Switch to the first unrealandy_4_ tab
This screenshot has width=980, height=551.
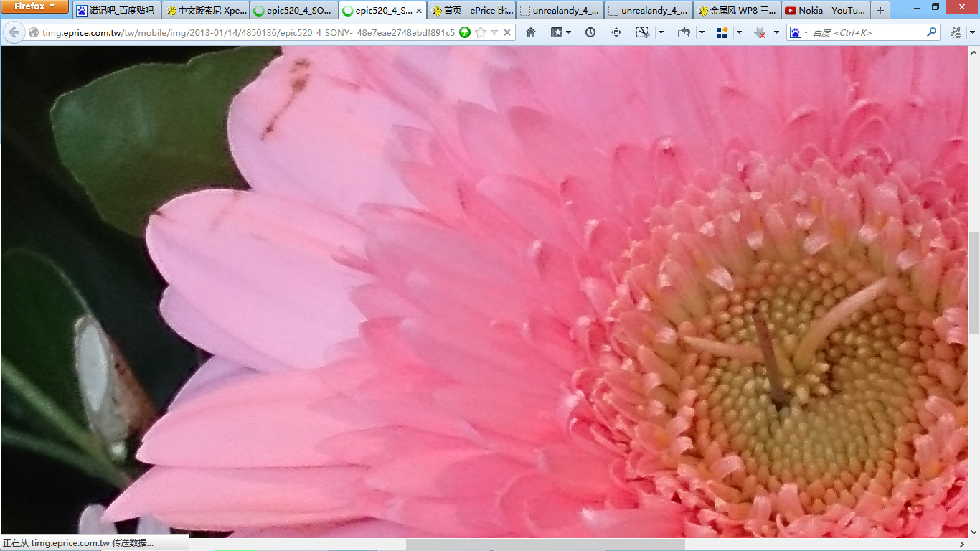pyautogui.click(x=560, y=11)
